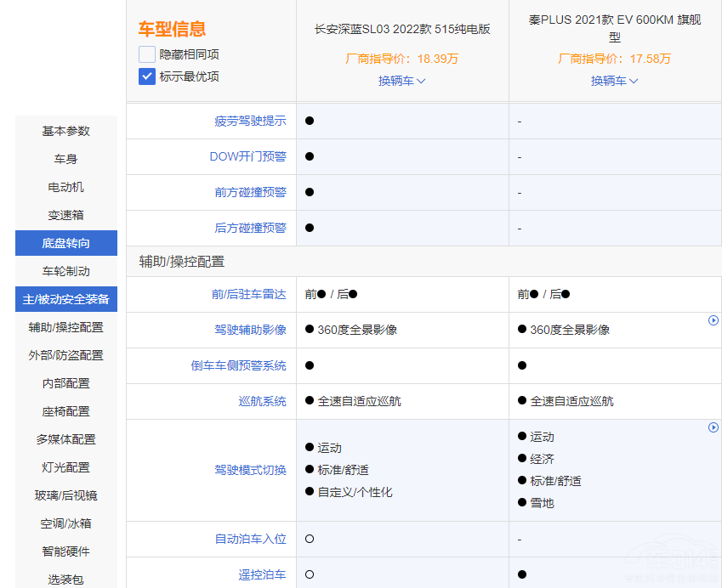Check the 隐藏相同项 checkbox
722x588 pixels.
click(x=147, y=54)
